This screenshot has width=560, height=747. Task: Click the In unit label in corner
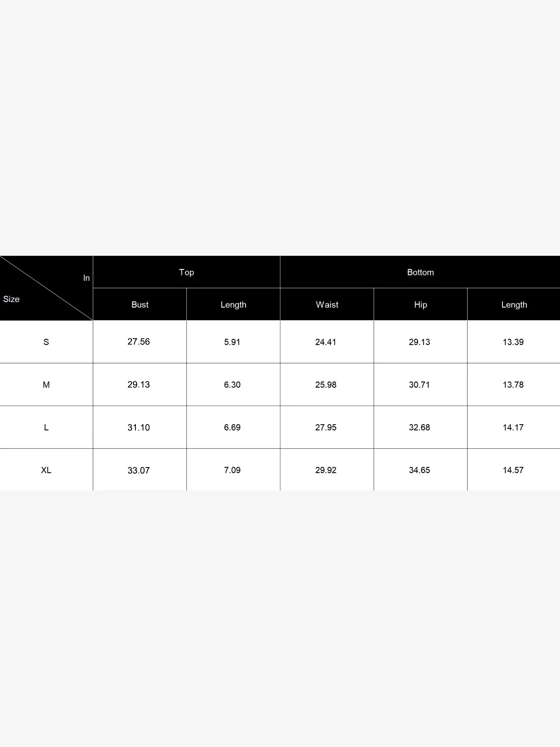(x=86, y=278)
